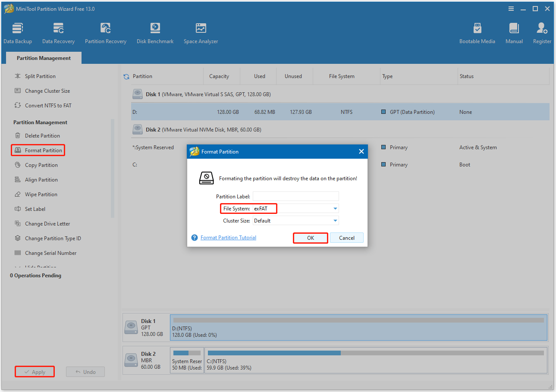Viewport: 556px width, 392px height.
Task: Apply pending operations
Action: pos(35,371)
